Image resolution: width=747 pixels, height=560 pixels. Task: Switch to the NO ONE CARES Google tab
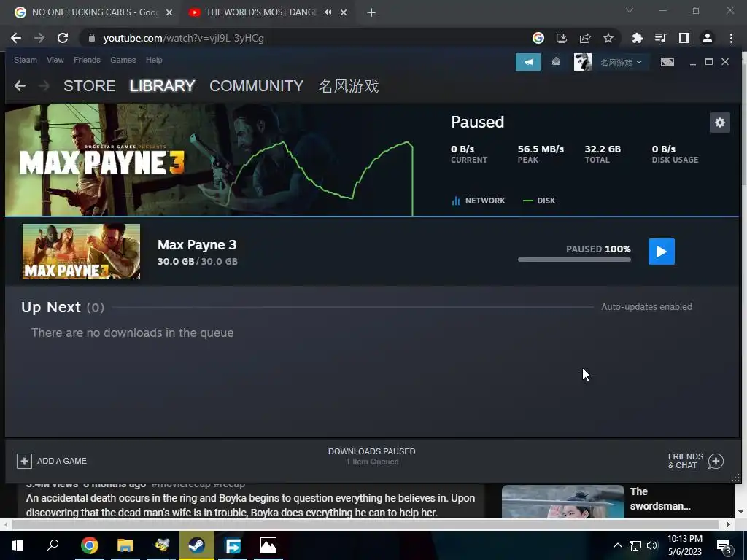coord(94,12)
